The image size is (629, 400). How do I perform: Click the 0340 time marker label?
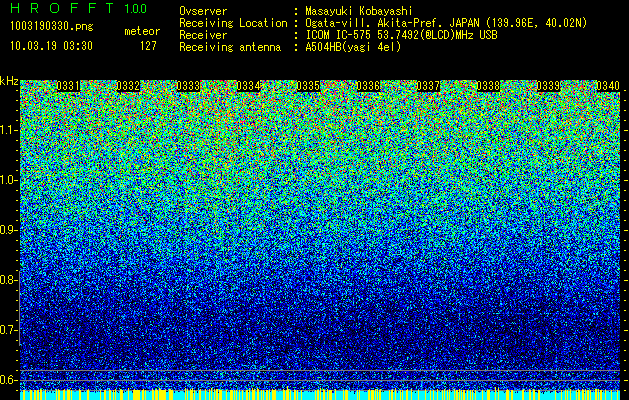608,86
